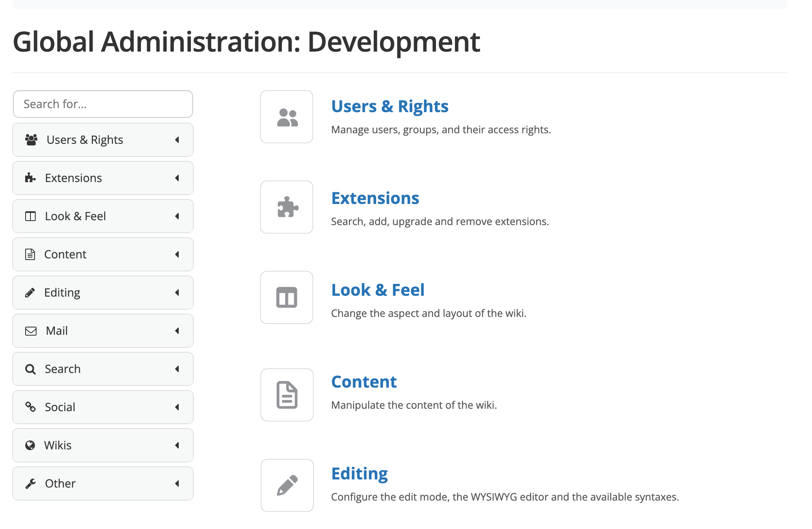Expand the Extensions sidebar section arrow
The image size is (812, 529).
point(177,178)
